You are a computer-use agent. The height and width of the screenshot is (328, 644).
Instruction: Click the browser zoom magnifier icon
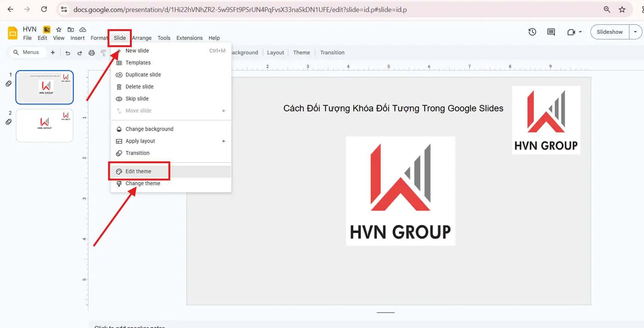(x=607, y=9)
